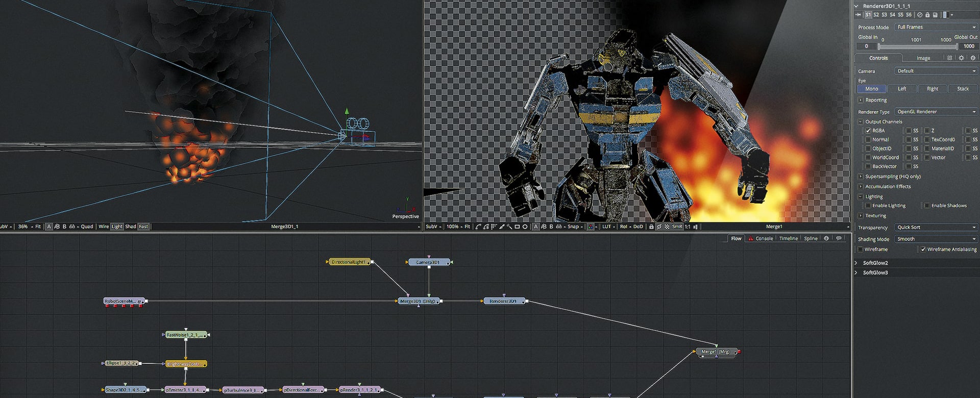Viewport: 980px width, 398px height.
Task: Click the lock icon in Renderer3D header
Action: pos(927,15)
